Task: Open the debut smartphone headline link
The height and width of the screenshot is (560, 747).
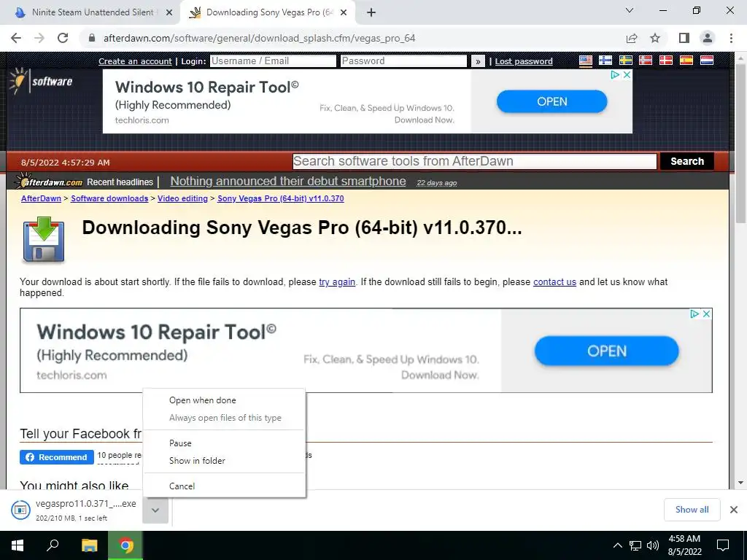Action: point(288,182)
